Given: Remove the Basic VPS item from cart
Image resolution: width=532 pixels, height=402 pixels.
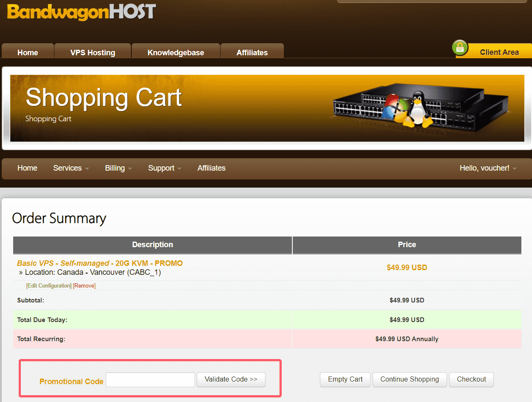Looking at the screenshot, I should point(84,286).
